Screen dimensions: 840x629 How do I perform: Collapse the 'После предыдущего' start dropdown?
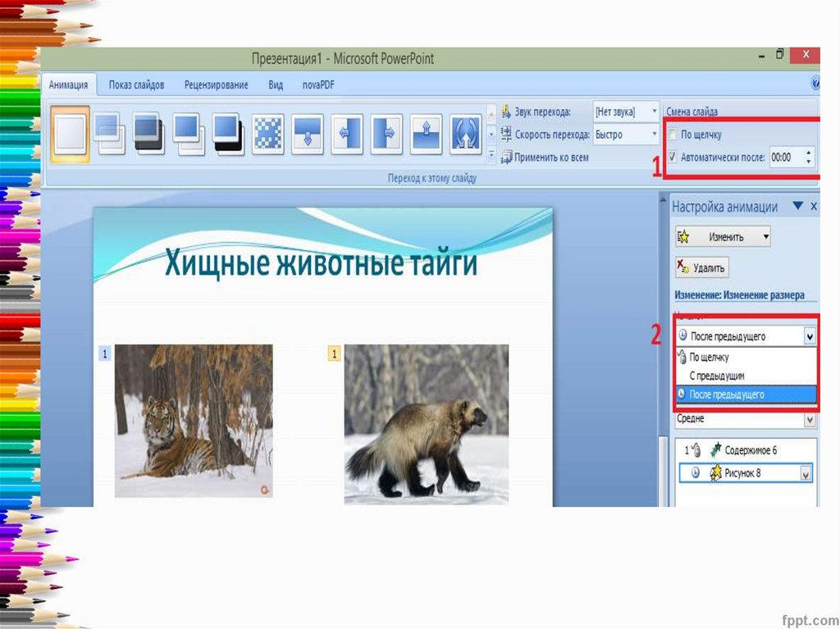810,336
